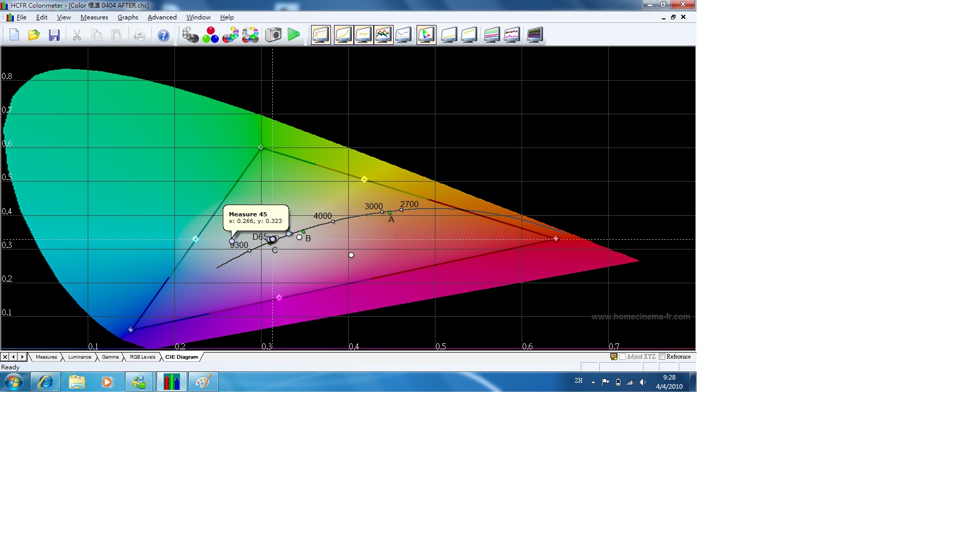Screen dimensions: 980x551
Task: Toggle the RGB levels graph monitor icon
Action: 383,35
